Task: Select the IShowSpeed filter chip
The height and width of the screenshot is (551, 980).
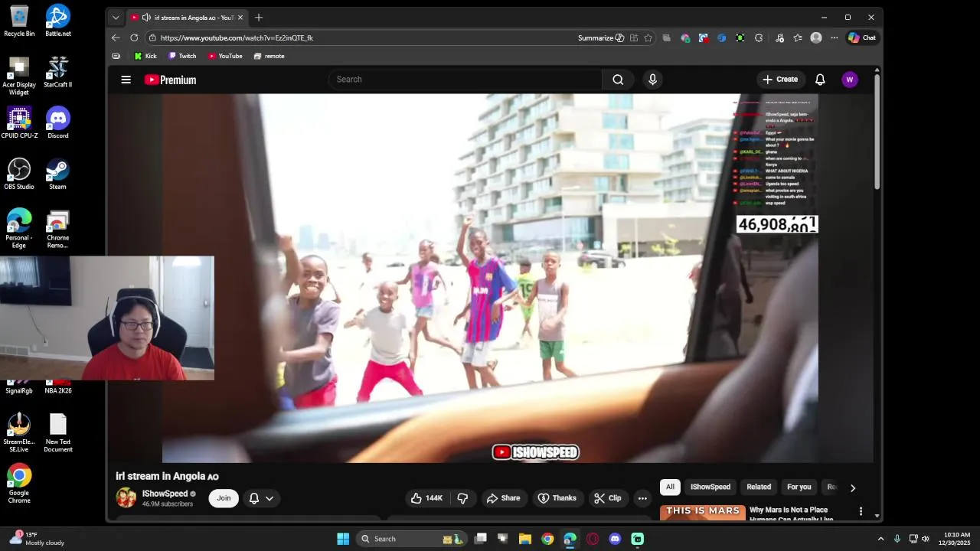Action: click(710, 487)
